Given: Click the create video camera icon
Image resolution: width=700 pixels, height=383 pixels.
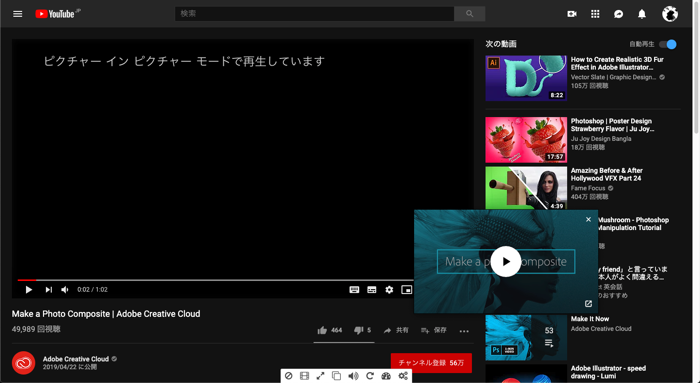Looking at the screenshot, I should click(x=571, y=14).
